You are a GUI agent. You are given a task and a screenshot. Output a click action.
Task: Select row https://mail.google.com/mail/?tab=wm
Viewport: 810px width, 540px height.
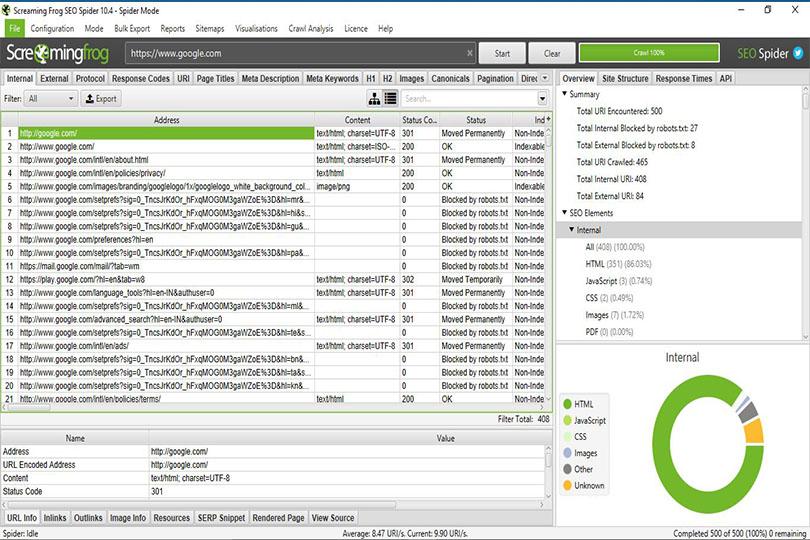click(273, 266)
